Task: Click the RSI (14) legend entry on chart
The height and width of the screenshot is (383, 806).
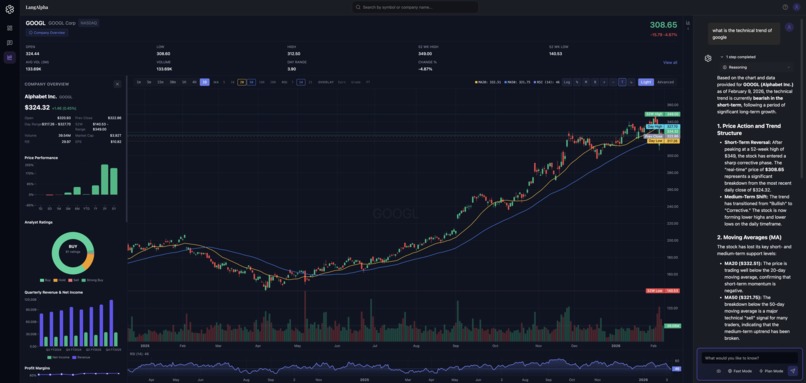Action: click(546, 82)
